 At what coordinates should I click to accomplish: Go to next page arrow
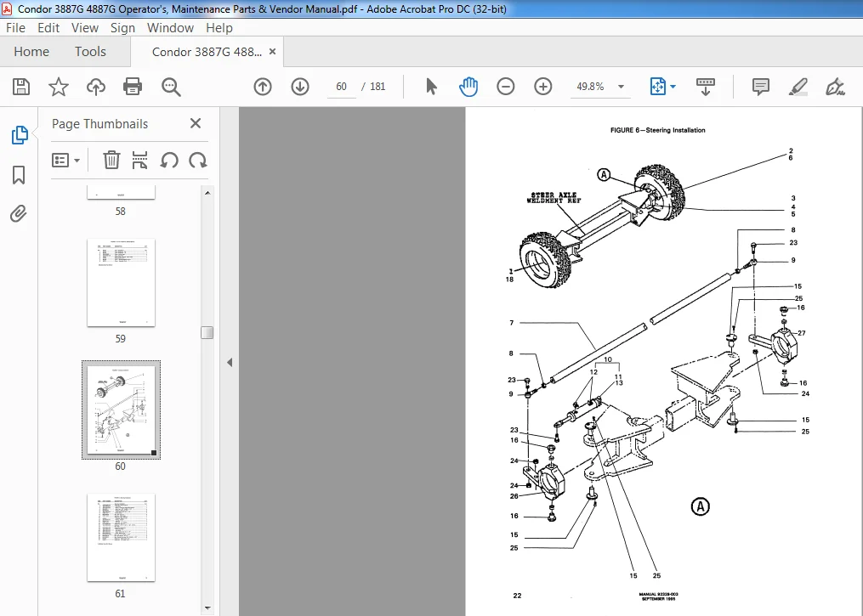[x=300, y=87]
